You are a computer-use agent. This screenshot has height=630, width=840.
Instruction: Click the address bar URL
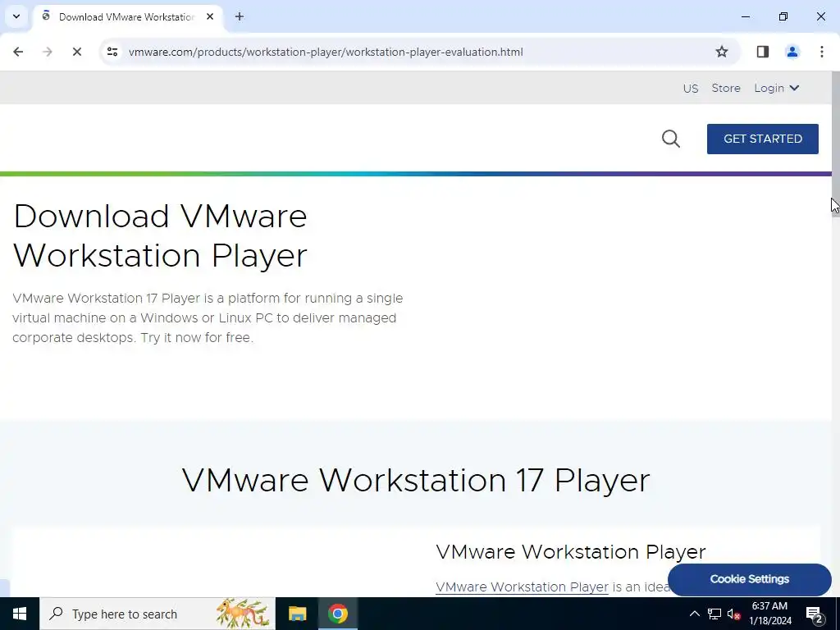(x=326, y=52)
